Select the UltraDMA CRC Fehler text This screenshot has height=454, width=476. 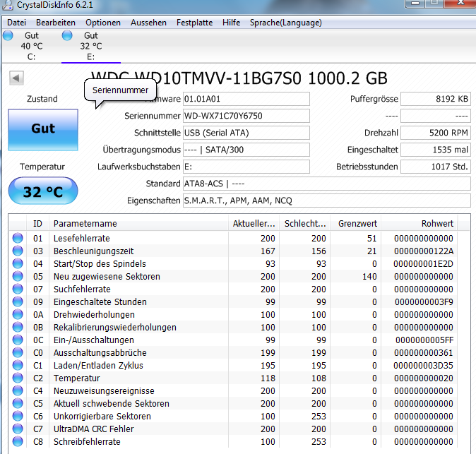click(x=93, y=429)
